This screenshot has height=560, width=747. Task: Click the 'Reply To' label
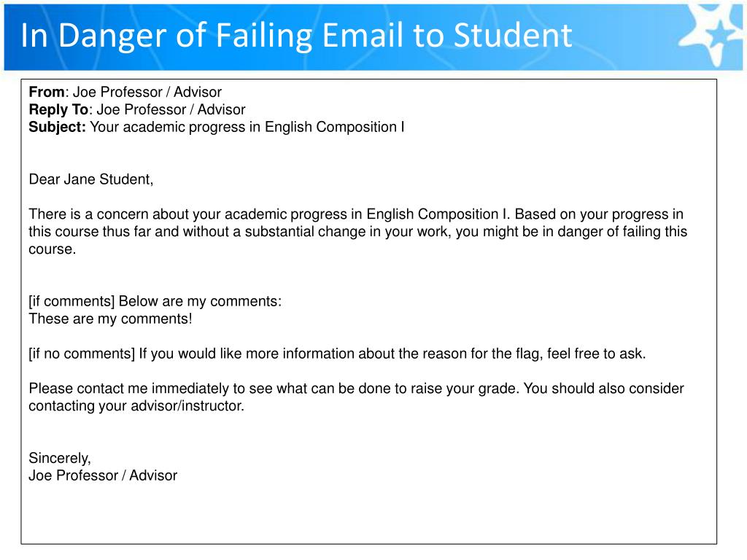tap(58, 109)
